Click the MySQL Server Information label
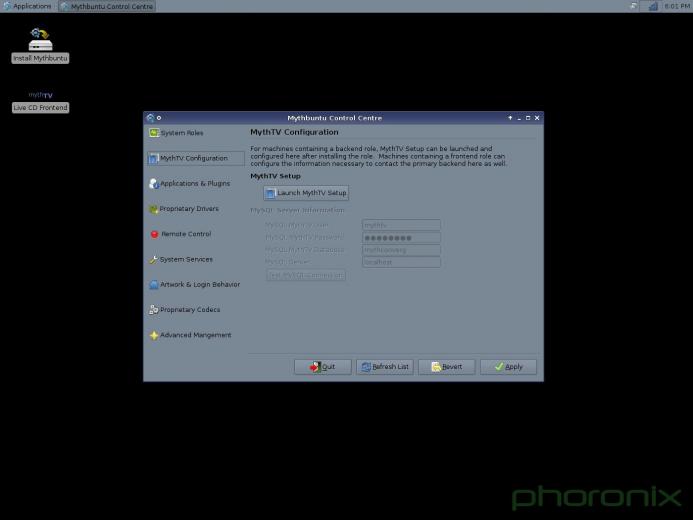The height and width of the screenshot is (520, 693). [x=297, y=210]
